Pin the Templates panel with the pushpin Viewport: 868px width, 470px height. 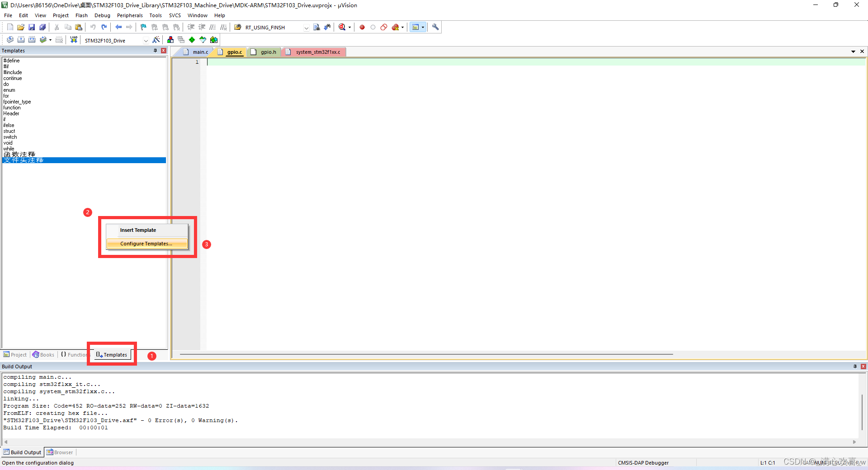(x=155, y=51)
